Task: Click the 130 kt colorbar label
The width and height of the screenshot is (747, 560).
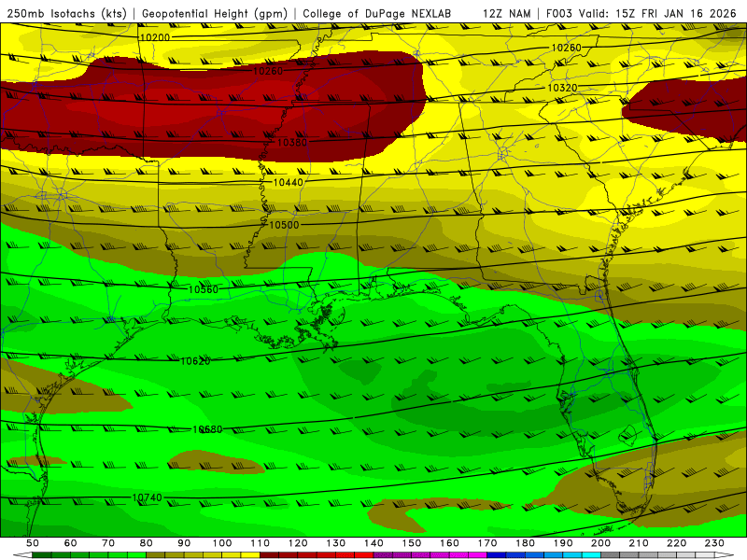Action: (336, 543)
